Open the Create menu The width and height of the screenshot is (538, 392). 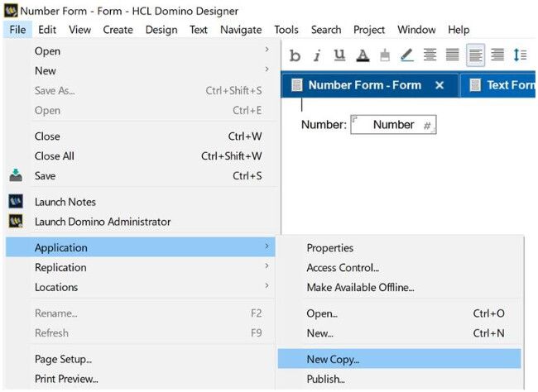click(x=118, y=30)
